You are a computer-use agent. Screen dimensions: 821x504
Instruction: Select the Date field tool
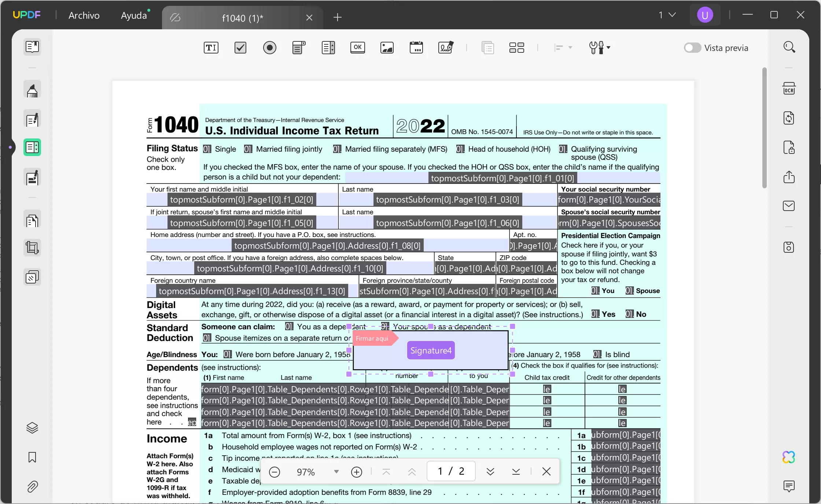[x=416, y=48]
